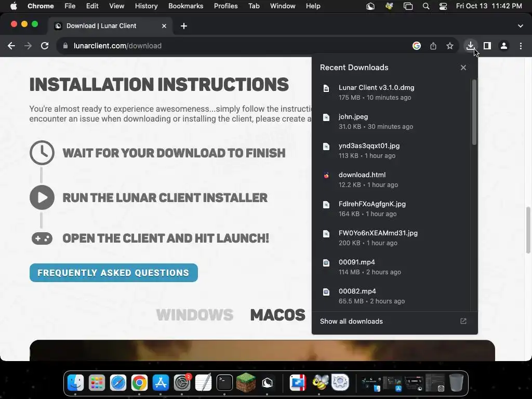Screen dimensions: 532x399
Task: Click Lunar Client menu bar icon
Action: 370,6
